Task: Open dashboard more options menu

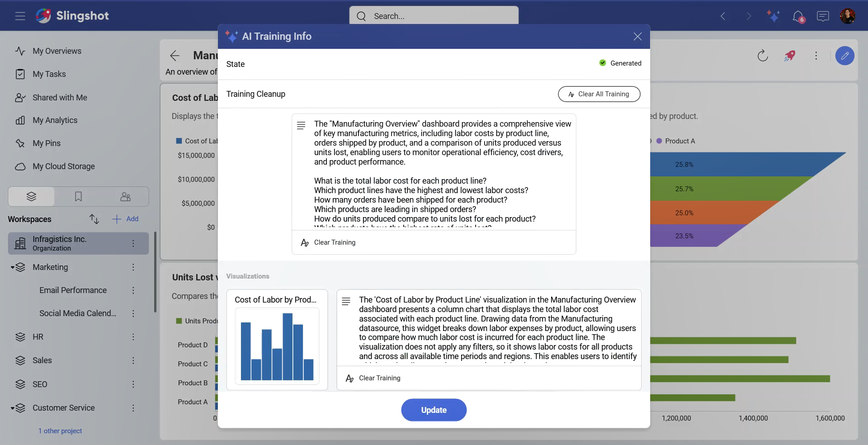Action: 816,56
